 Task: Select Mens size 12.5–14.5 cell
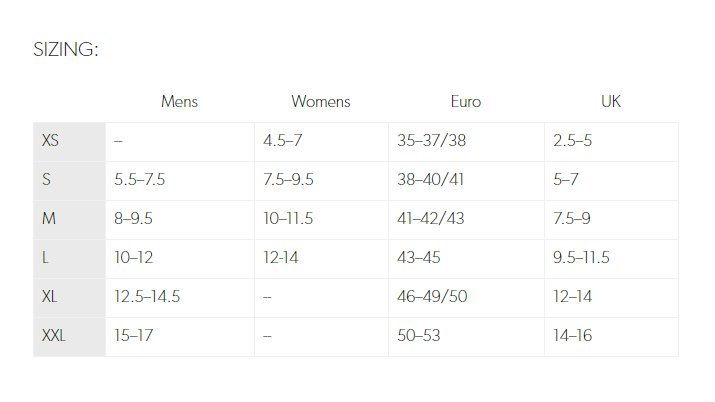(147, 297)
